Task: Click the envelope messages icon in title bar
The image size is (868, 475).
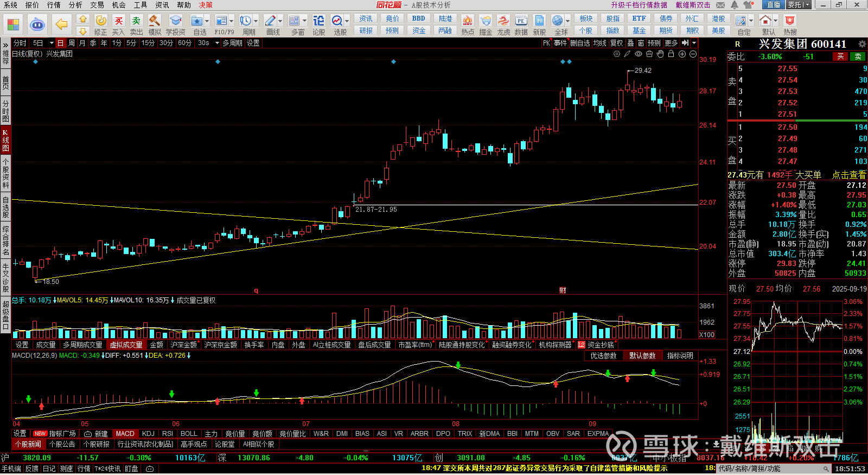Action: click(x=720, y=5)
